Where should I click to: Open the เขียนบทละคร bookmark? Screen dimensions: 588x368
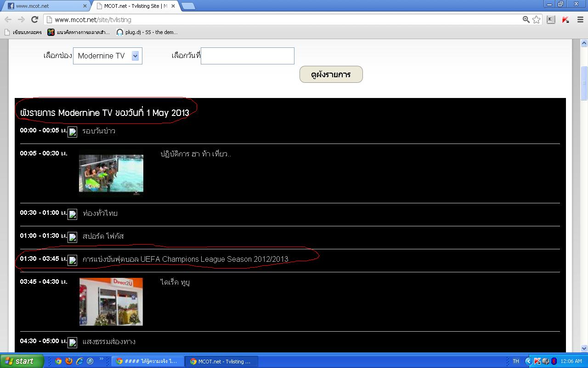click(23, 32)
